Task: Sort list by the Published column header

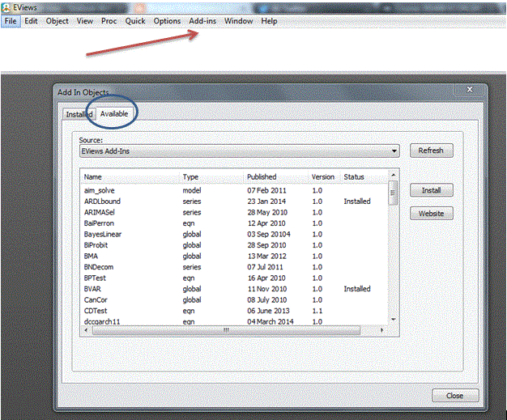Action: tap(276, 177)
